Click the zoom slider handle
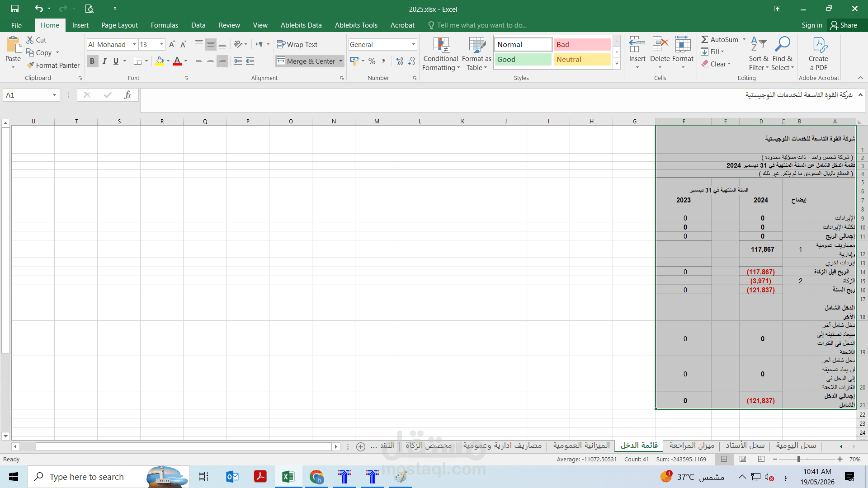Viewport: 868px width, 488px height. pos(798,459)
